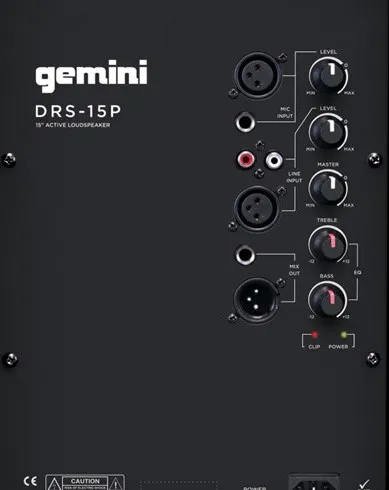The height and width of the screenshot is (490, 389).
Task: Click the checkmark symbol at bottom right
Action: pyautogui.click(x=364, y=484)
